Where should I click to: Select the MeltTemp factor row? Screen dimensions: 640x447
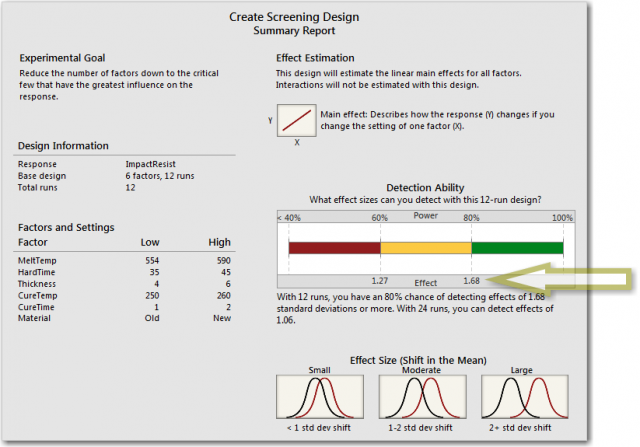[x=126, y=258]
